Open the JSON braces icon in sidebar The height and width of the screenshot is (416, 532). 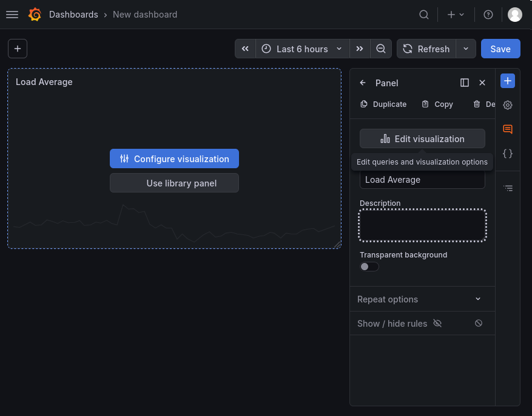tap(508, 154)
